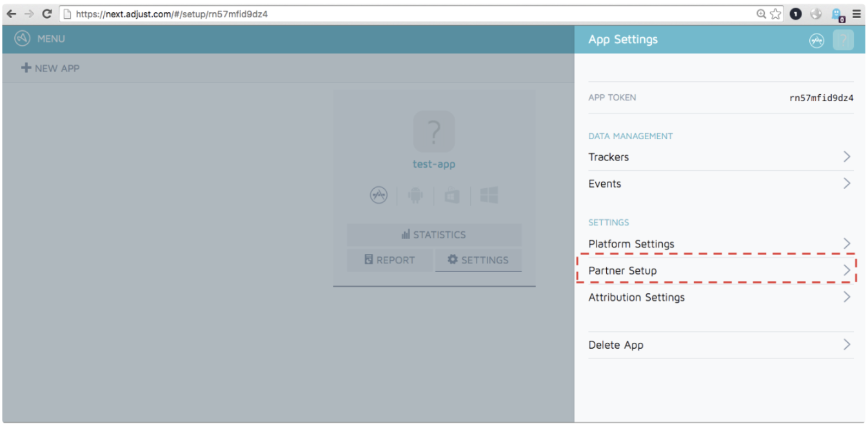
Task: Expand the Events row chevron
Action: tap(847, 183)
